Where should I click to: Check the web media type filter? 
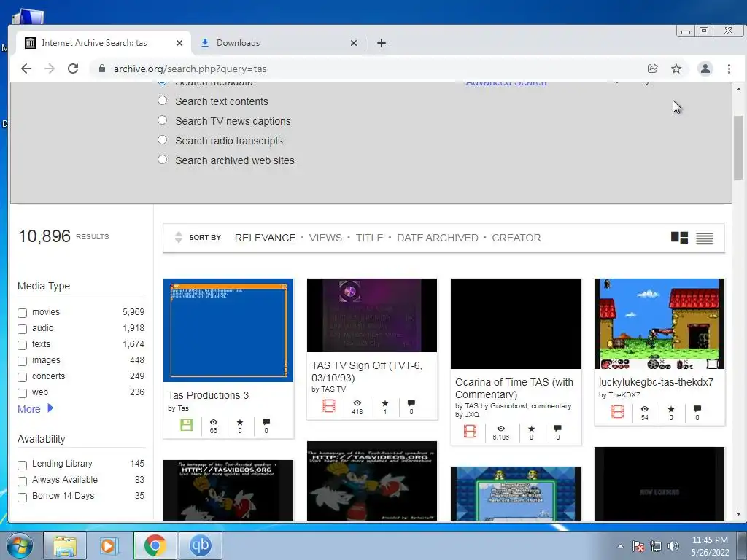(23, 393)
